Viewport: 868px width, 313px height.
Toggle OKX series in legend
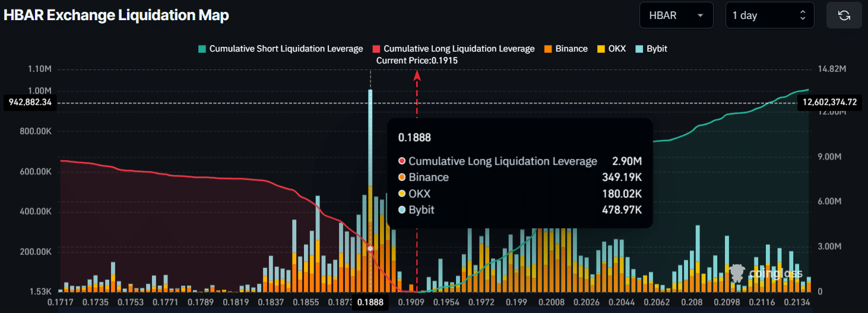(617, 49)
